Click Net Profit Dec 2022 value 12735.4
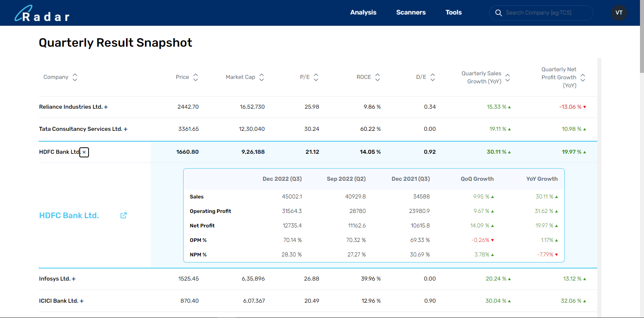This screenshot has height=318, width=644. point(292,225)
